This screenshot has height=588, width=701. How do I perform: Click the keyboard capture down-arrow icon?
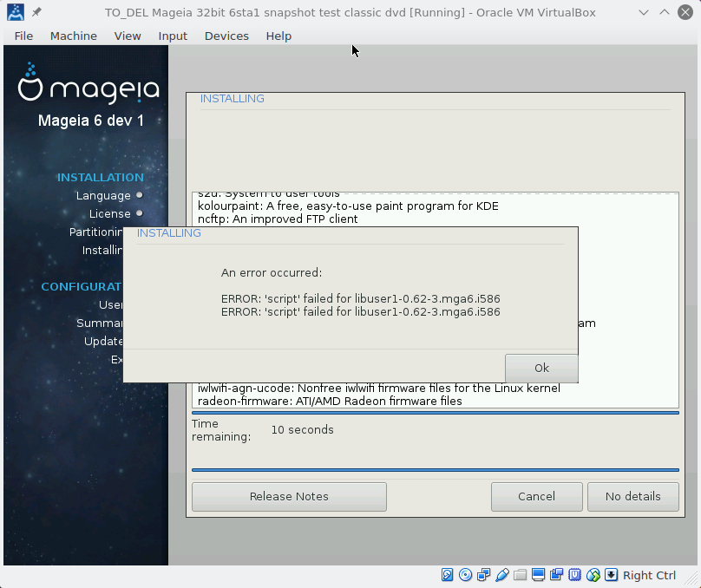tap(611, 575)
